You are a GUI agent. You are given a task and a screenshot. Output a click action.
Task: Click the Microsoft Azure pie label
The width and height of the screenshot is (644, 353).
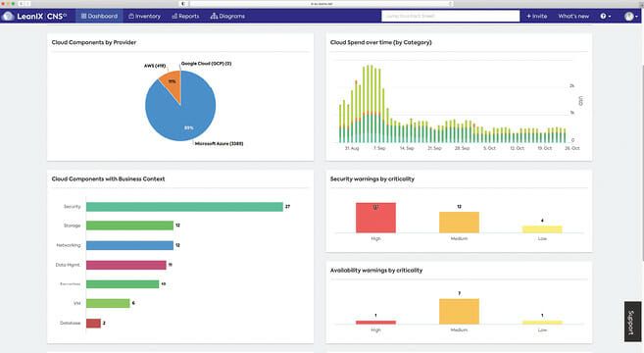[x=219, y=144]
